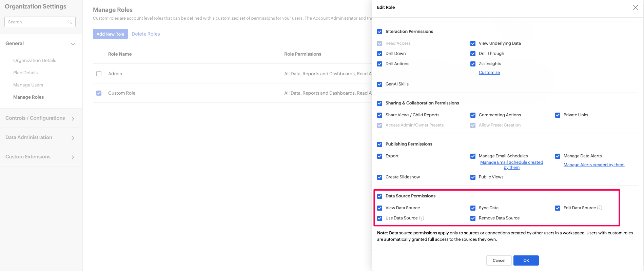Open Organization Details page
This screenshot has height=271, width=644.
(x=35, y=60)
